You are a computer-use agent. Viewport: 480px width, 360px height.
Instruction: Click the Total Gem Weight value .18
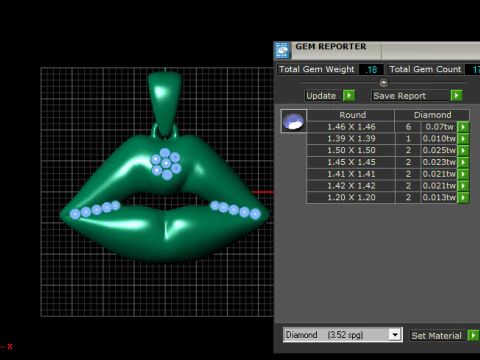tap(371, 69)
